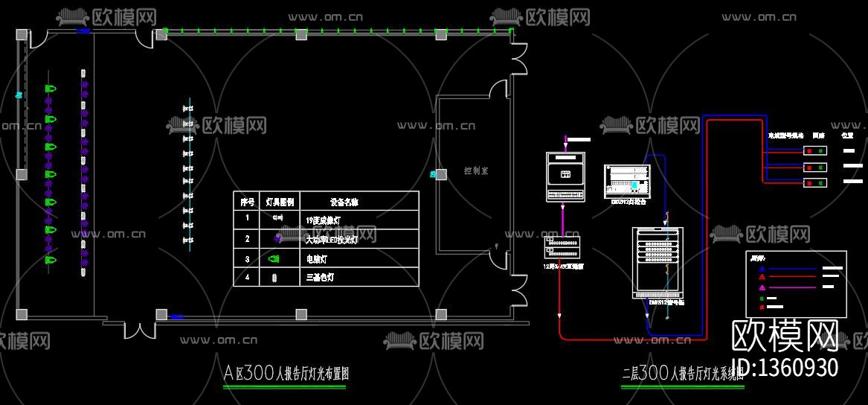
Task: Click the blue triangle in the 图例 box
Action: 762,269
